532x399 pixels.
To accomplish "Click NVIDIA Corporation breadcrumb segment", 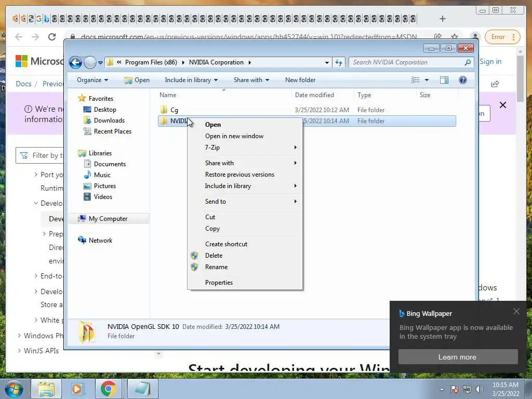I will click(x=216, y=62).
